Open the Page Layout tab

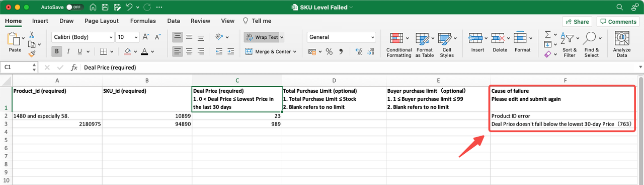pyautogui.click(x=102, y=21)
